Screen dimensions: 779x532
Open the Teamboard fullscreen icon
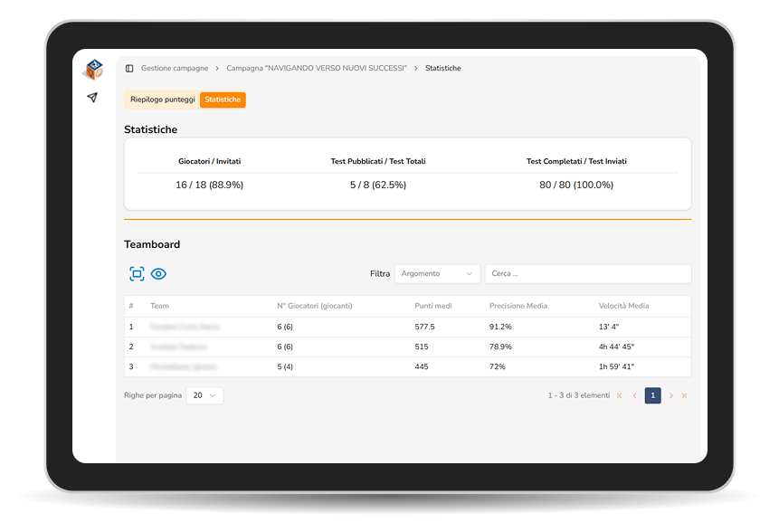pos(137,274)
